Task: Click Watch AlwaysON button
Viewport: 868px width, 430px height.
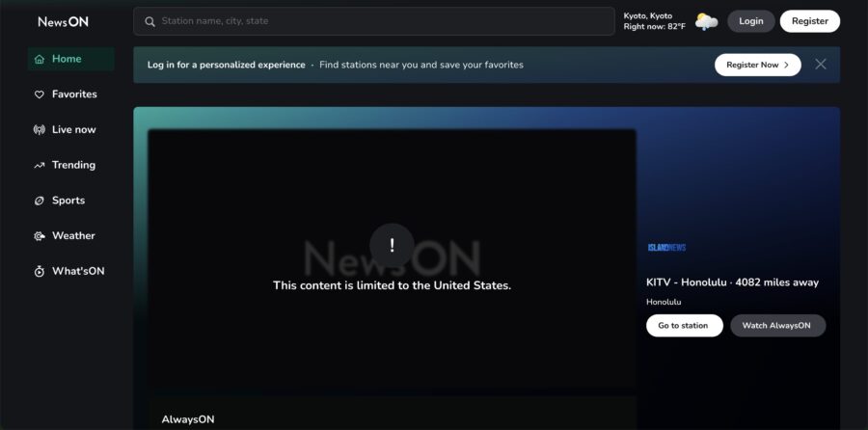Action: coord(777,326)
